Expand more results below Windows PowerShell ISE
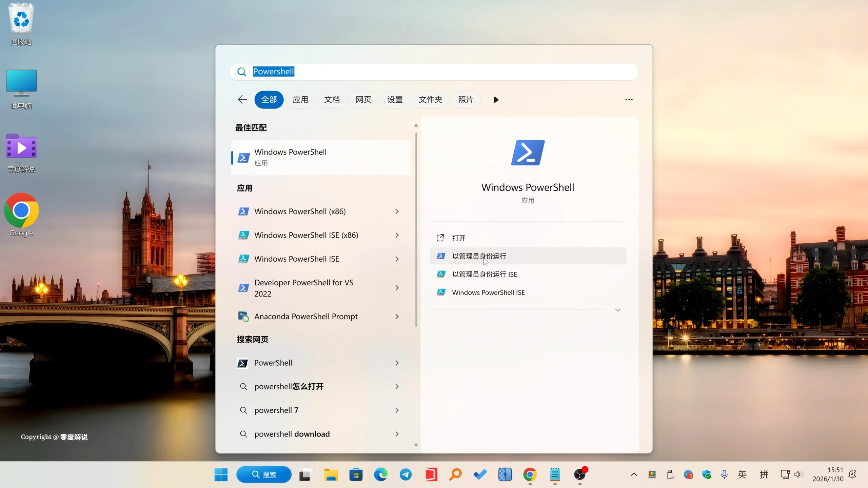Image resolution: width=868 pixels, height=488 pixels. (617, 309)
